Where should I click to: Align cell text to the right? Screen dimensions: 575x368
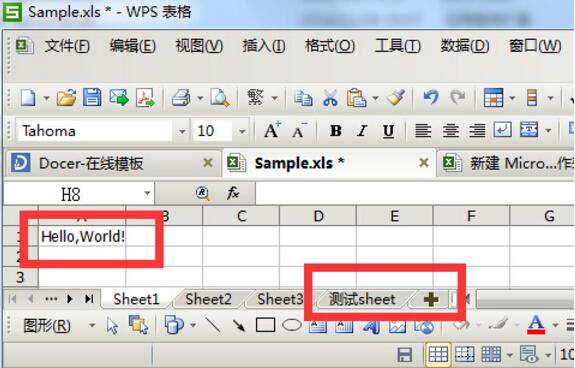tap(477, 130)
